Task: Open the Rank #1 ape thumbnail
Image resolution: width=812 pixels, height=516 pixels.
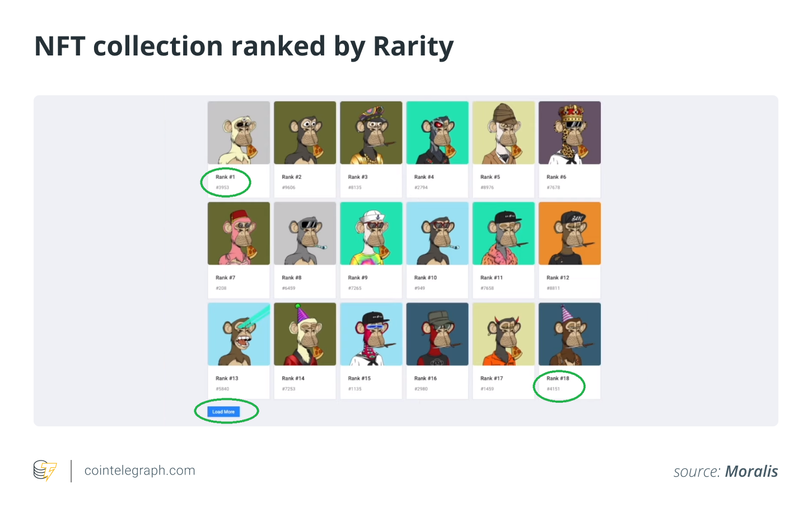Action: point(239,133)
